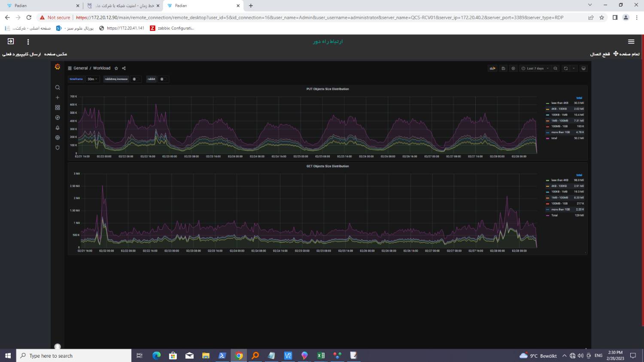Open Dashboards grid icon in sidebar
644x362 pixels.
click(x=58, y=108)
